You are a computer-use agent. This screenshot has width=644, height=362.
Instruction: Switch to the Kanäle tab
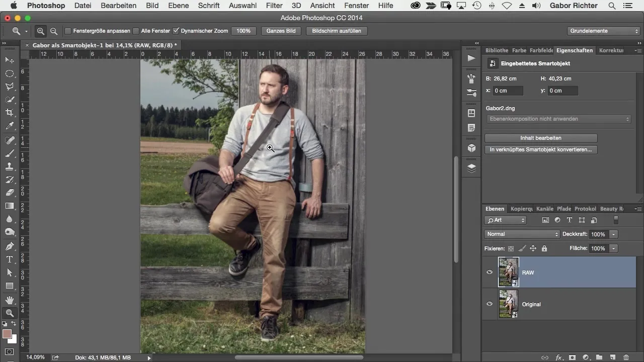point(545,209)
